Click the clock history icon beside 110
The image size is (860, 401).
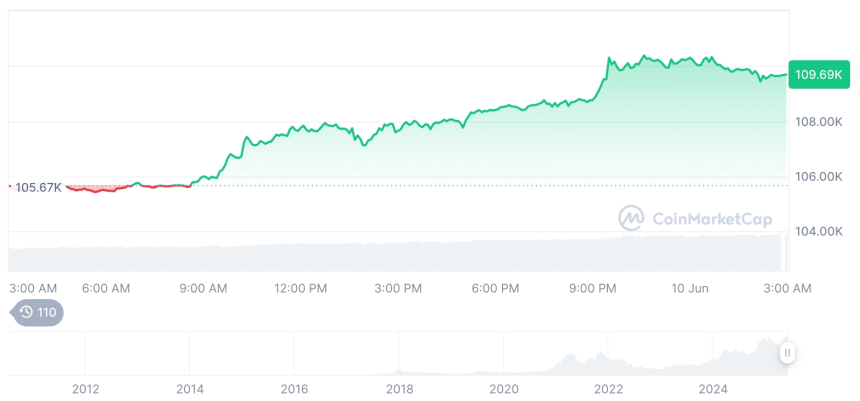coord(26,312)
